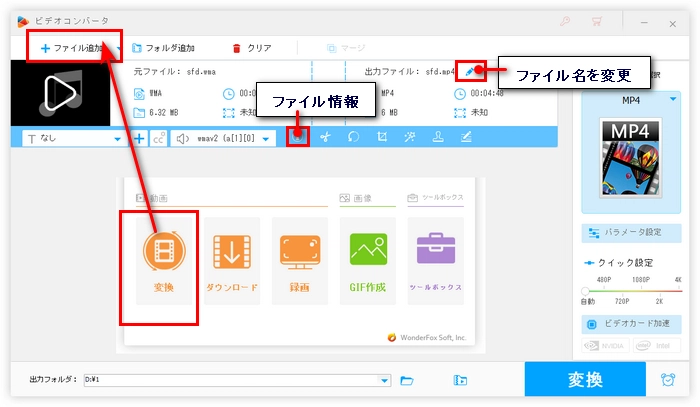Open the watermark stamp tool
The height and width of the screenshot is (407, 700).
click(438, 138)
